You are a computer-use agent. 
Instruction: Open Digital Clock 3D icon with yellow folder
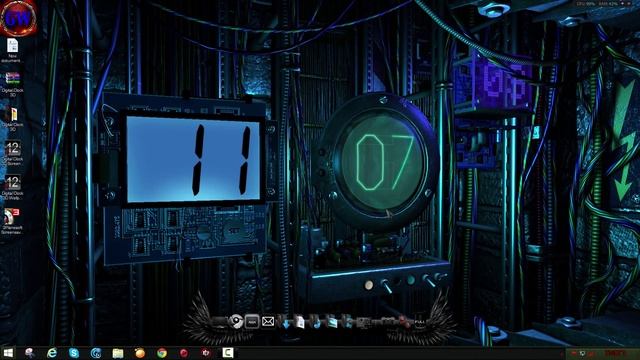[12, 119]
